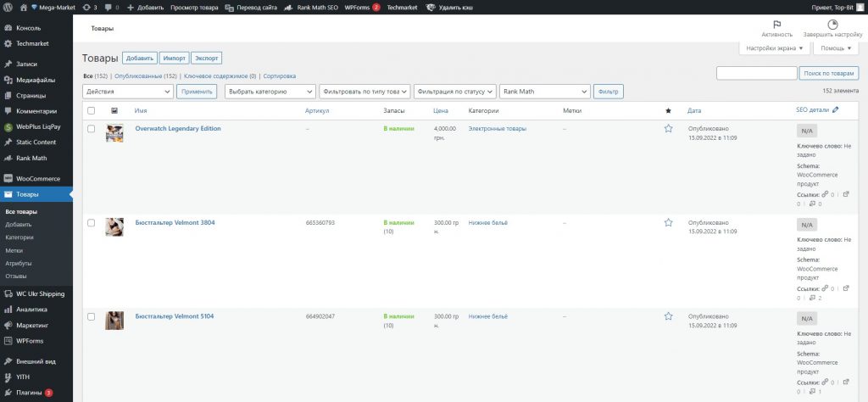Open Консоль dashboard in sidebar

[x=36, y=28]
